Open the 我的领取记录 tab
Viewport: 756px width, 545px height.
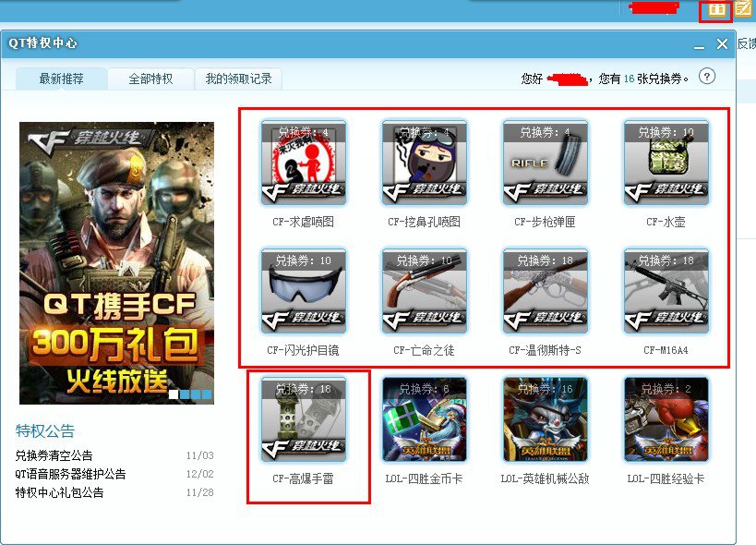tap(238, 79)
